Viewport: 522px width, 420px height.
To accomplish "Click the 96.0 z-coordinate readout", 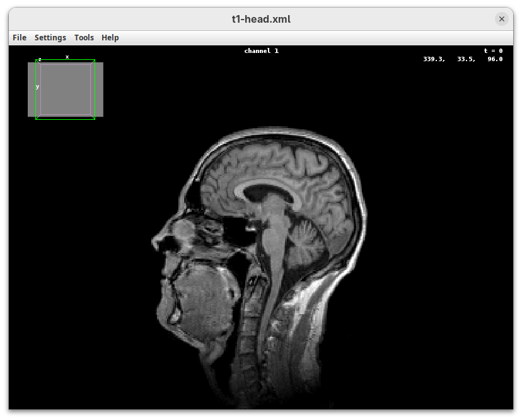I will click(x=495, y=59).
